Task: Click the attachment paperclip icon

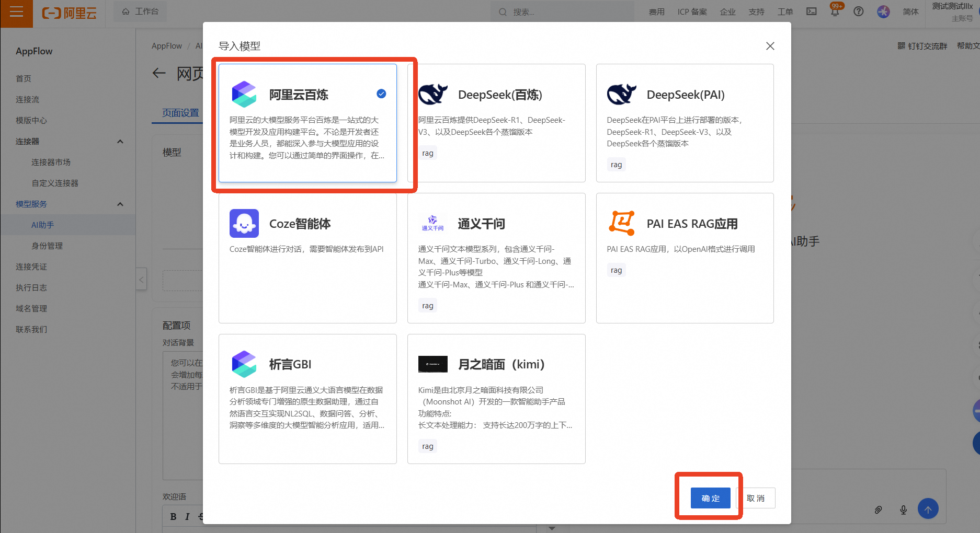Action: (879, 509)
